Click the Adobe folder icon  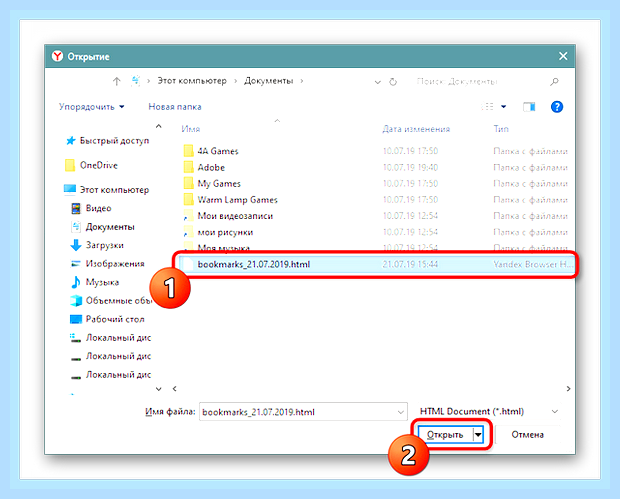pyautogui.click(x=189, y=167)
